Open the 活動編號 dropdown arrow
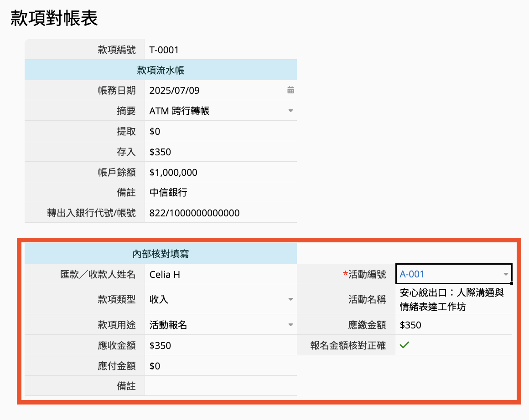 505,274
